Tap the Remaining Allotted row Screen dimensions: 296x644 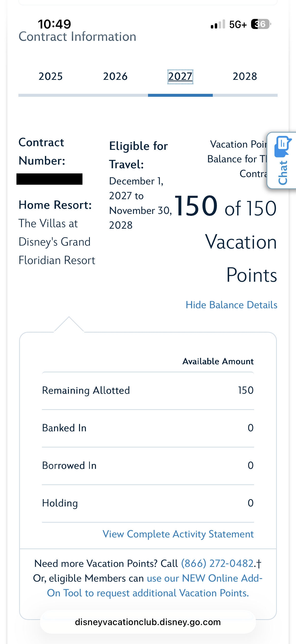point(148,391)
